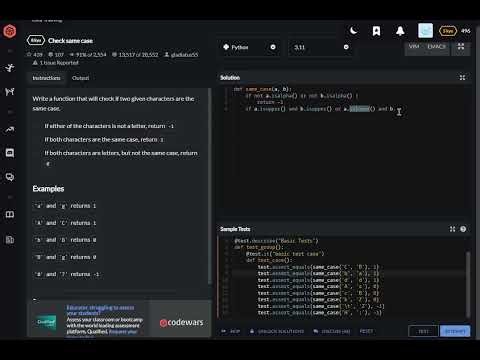The height and width of the screenshot is (360, 480).
Task: Click the blue Attempt button
Action: [x=455, y=331]
